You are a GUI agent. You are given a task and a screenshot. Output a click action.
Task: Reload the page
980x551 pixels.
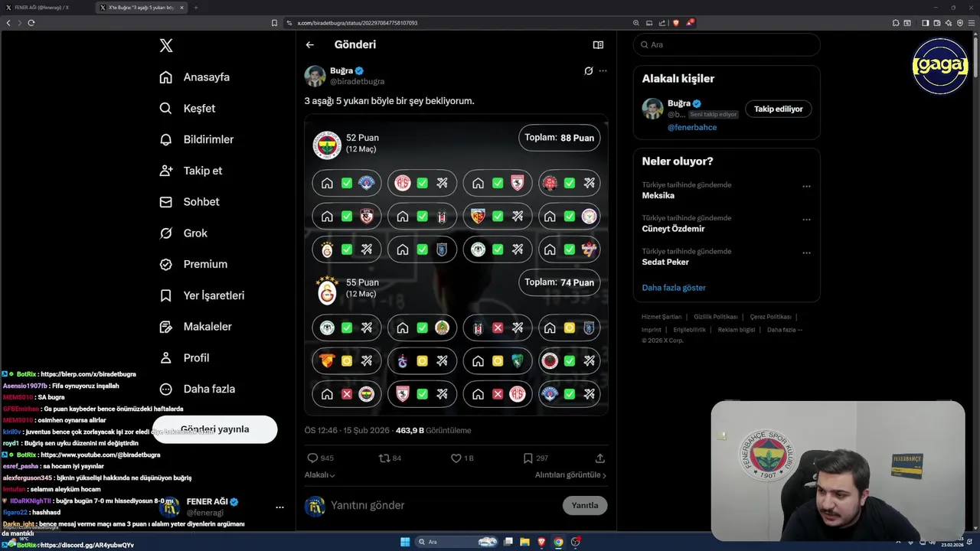pyautogui.click(x=31, y=23)
